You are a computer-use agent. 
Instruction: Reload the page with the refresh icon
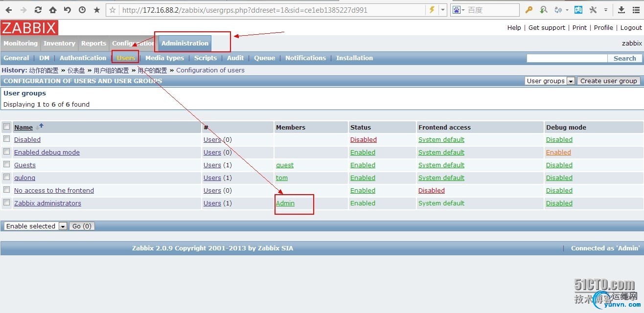[38, 10]
